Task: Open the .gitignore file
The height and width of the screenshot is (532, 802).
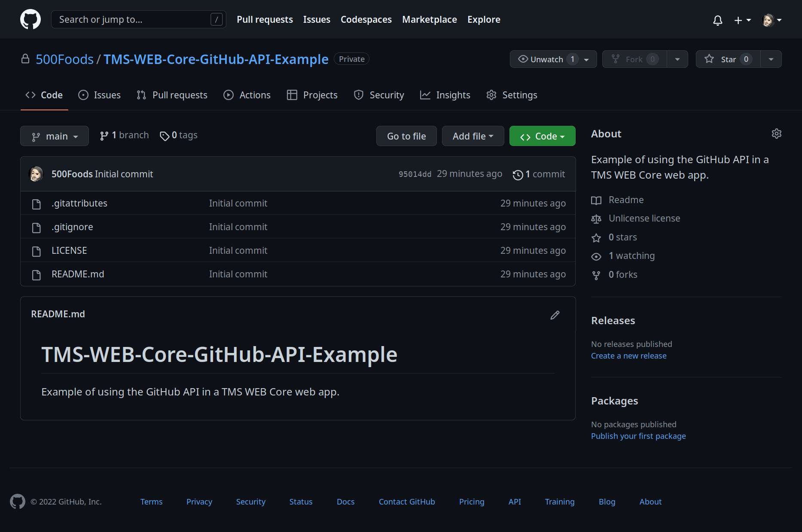Action: pos(72,227)
